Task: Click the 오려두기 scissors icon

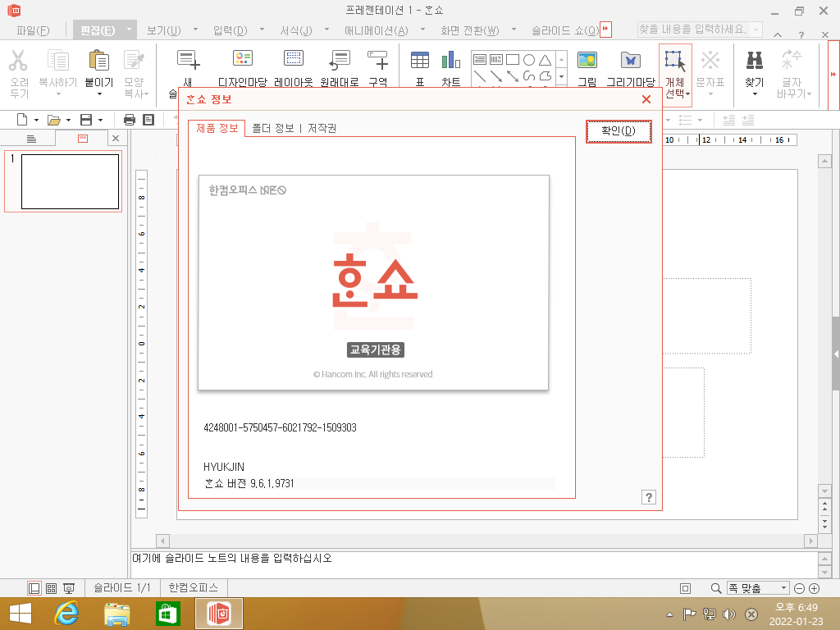Action: pos(18,60)
